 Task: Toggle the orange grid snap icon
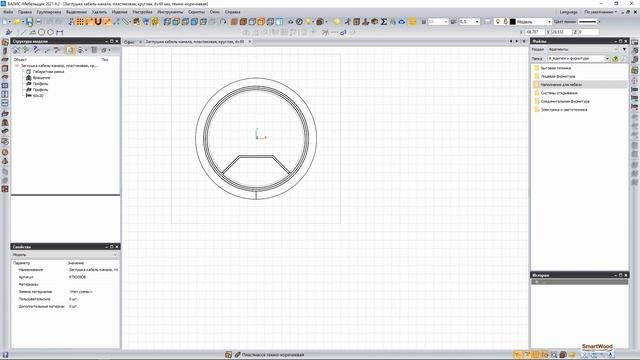point(80,22)
